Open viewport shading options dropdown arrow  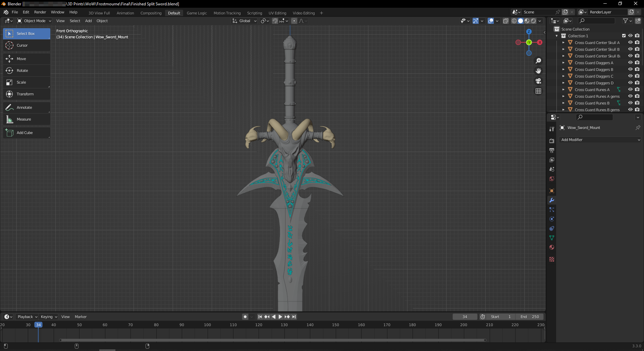tap(540, 21)
